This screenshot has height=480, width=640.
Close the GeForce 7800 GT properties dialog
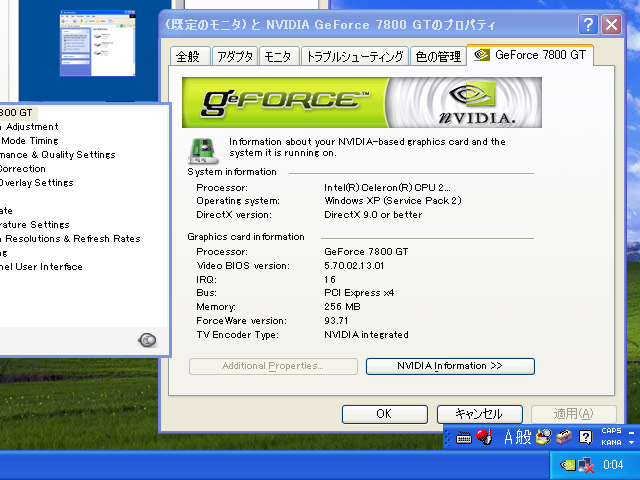[611, 25]
